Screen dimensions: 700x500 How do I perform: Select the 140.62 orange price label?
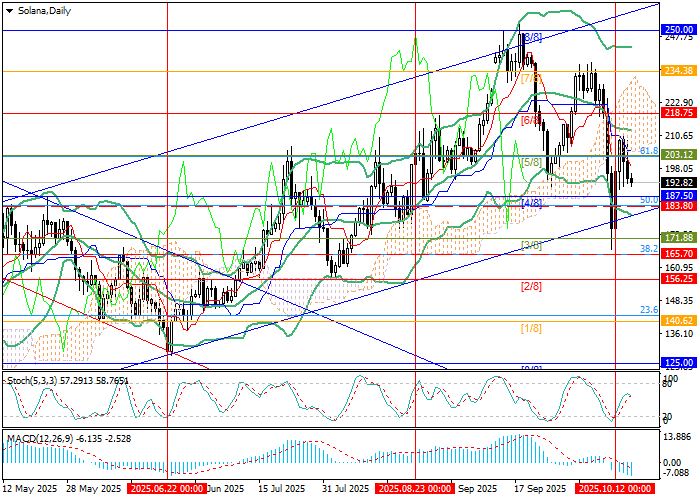(679, 321)
